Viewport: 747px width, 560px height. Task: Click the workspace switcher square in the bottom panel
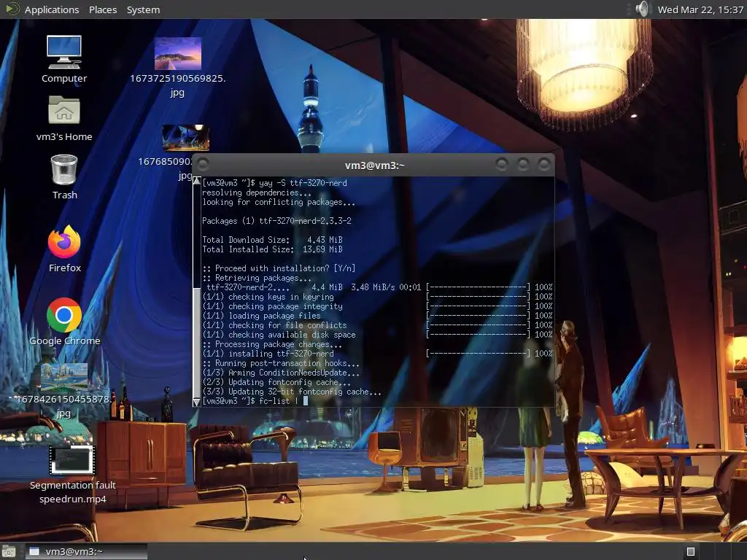point(691,551)
